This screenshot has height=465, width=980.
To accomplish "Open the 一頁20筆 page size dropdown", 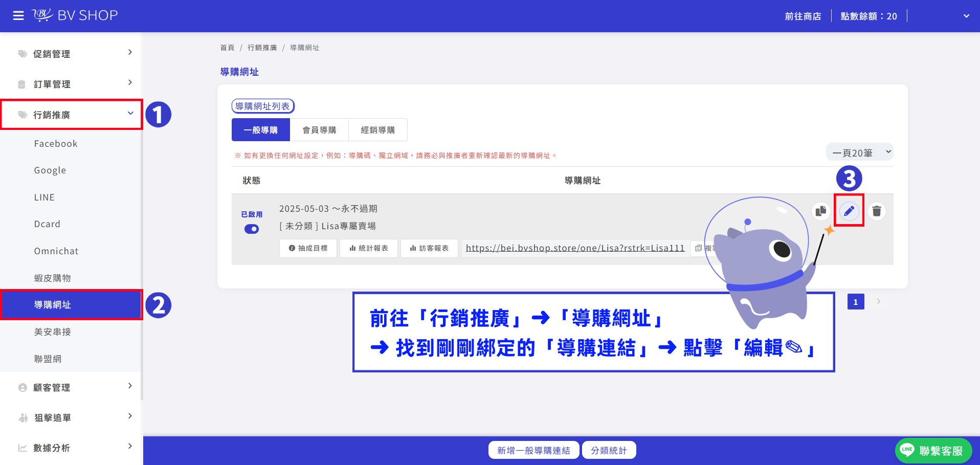I will point(860,152).
